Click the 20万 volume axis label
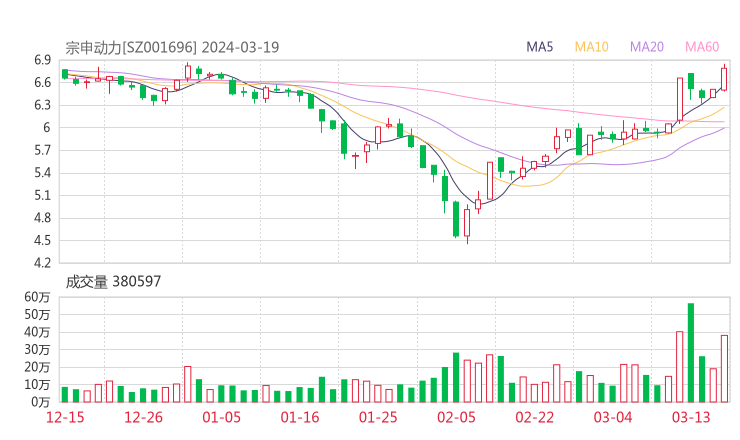The width and height of the screenshot is (740, 440). tap(37, 367)
